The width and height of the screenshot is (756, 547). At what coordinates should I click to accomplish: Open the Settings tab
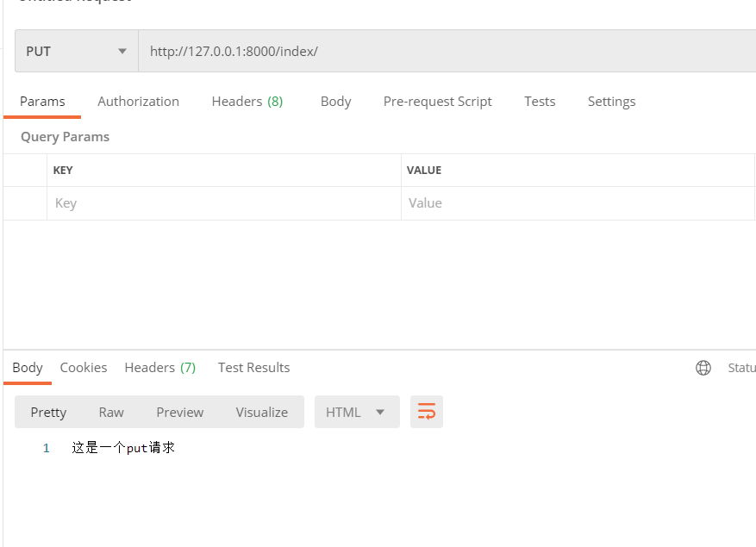click(x=611, y=101)
